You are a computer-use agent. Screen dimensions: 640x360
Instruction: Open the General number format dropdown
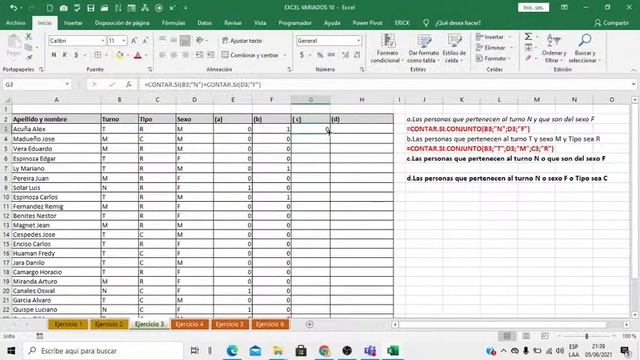click(358, 41)
